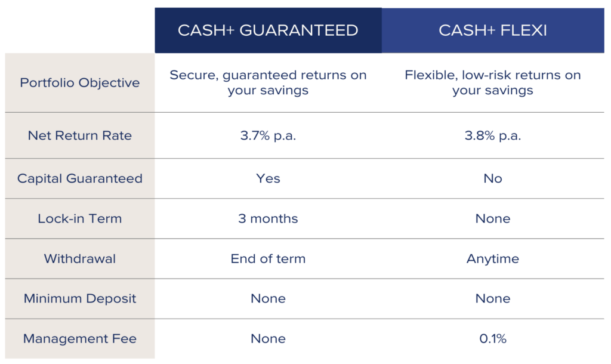Select the Lock-in Term row label
Viewport: 611px width, 364px height.
click(x=80, y=218)
